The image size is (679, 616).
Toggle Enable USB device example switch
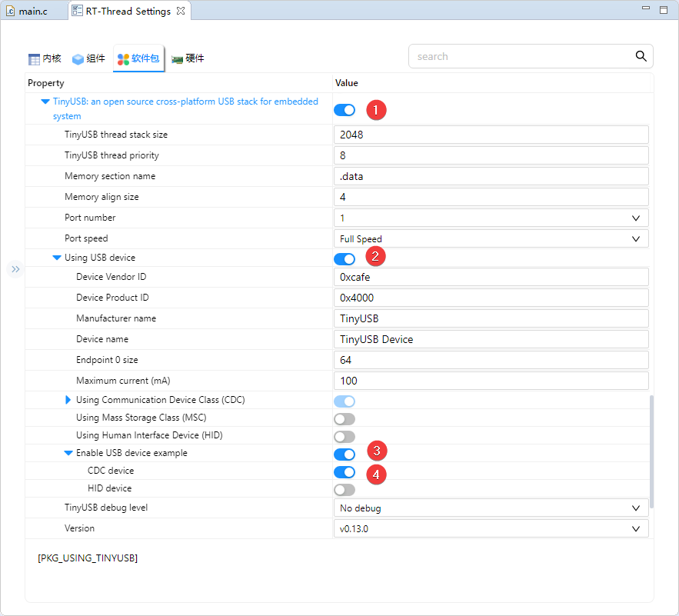344,455
